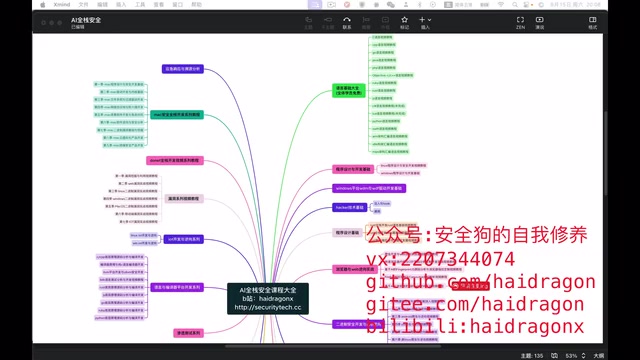Viewport: 640px width, 360px height.
Task: Click the red circular menu bar icon
Action: point(347,4)
